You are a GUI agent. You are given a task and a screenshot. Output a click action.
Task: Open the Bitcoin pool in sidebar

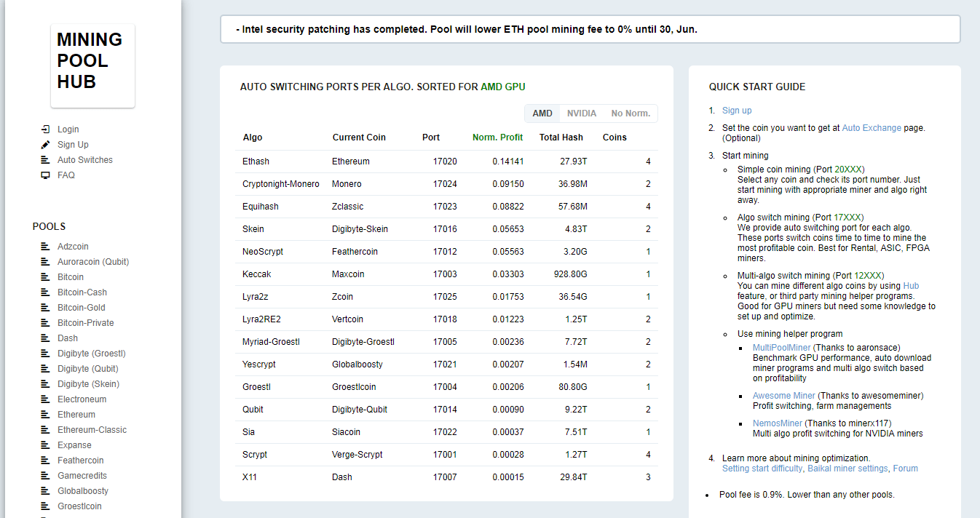71,277
